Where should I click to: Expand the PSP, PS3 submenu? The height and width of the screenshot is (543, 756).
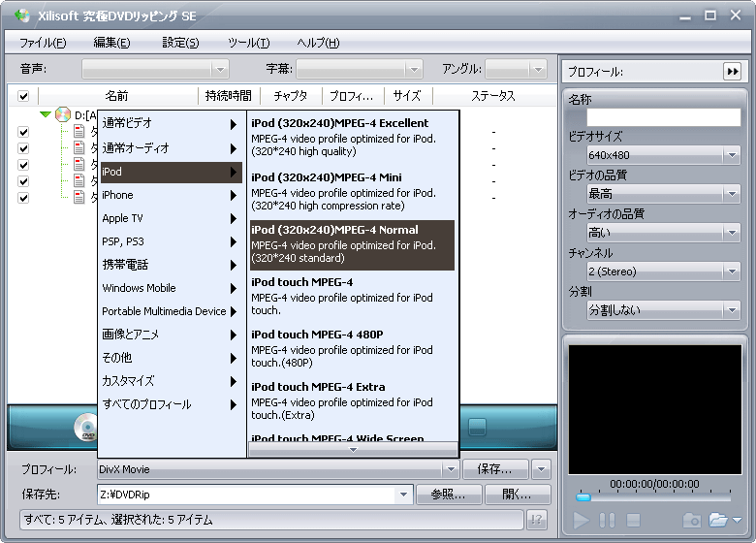click(172, 241)
